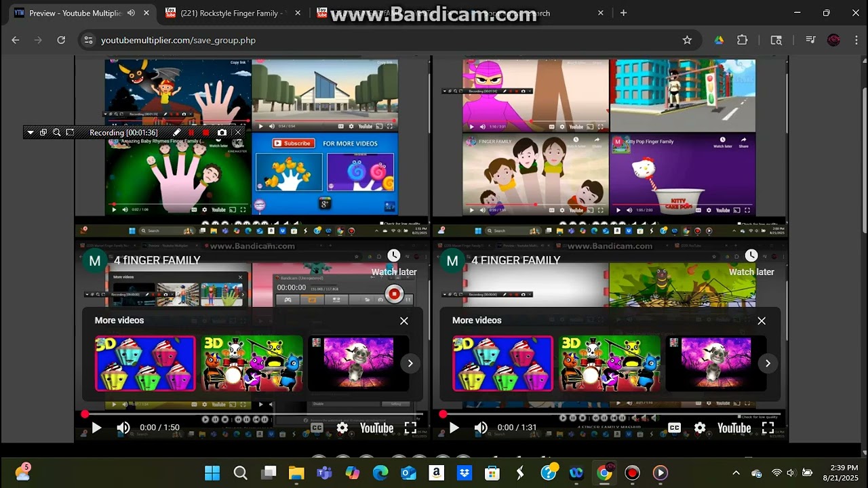Image resolution: width=868 pixels, height=488 pixels.
Task: View site information icon
Action: tap(88, 40)
